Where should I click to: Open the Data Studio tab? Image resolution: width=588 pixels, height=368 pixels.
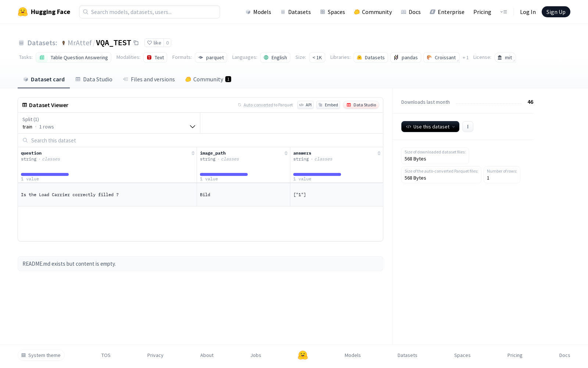[x=94, y=79]
